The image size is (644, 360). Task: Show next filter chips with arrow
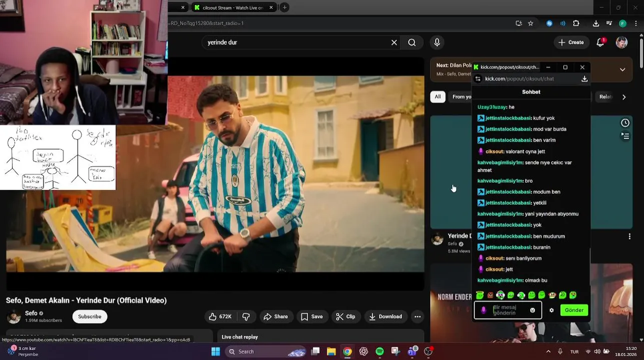pyautogui.click(x=624, y=97)
